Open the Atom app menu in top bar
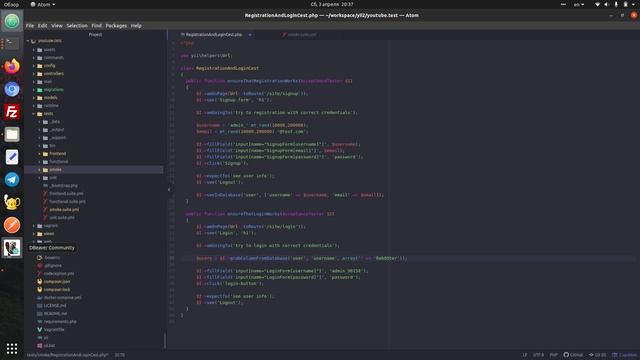The width and height of the screenshot is (640, 360). (x=43, y=4)
